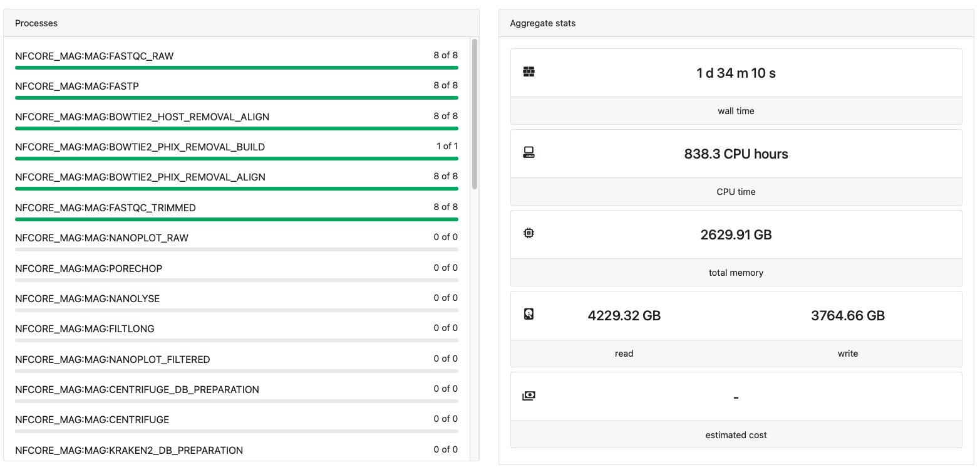Click the disk read/write icon
Viewport: 980px width, 472px height.
pos(529,314)
